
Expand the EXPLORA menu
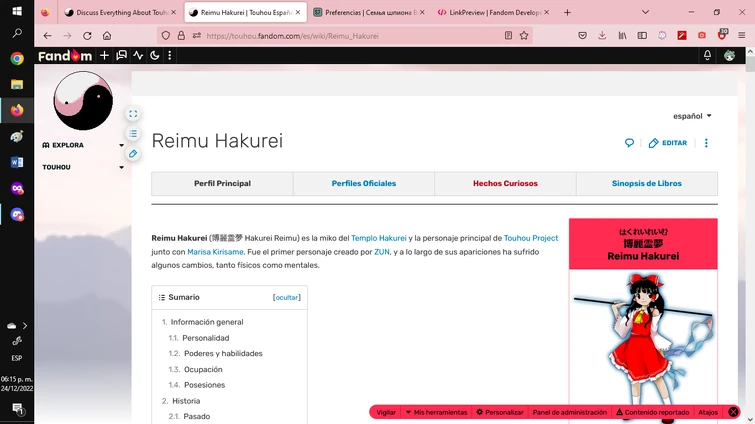coord(83,145)
